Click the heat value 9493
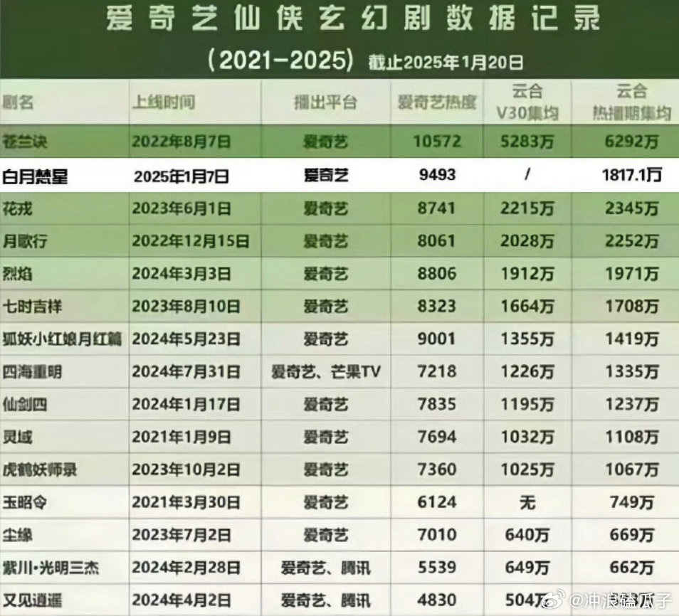Viewport: 679px width, 616px height. click(437, 175)
